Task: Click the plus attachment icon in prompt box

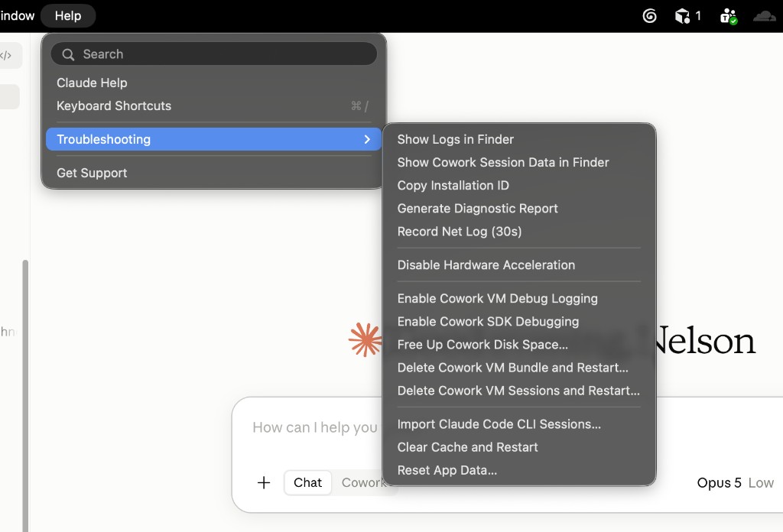Action: coord(264,482)
